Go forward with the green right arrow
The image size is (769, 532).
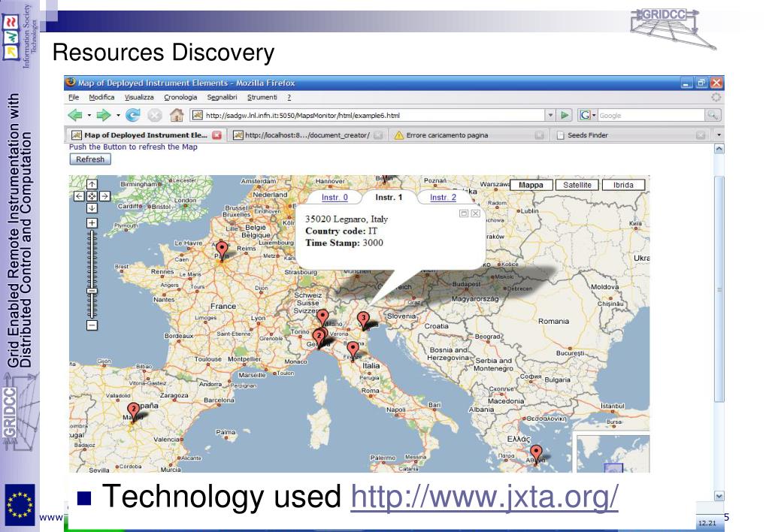click(x=104, y=115)
